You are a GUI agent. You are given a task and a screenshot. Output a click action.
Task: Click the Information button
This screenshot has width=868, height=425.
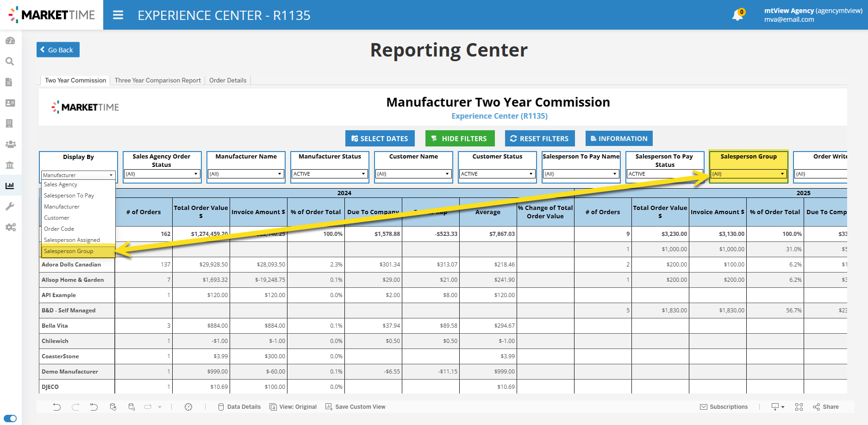(x=619, y=139)
